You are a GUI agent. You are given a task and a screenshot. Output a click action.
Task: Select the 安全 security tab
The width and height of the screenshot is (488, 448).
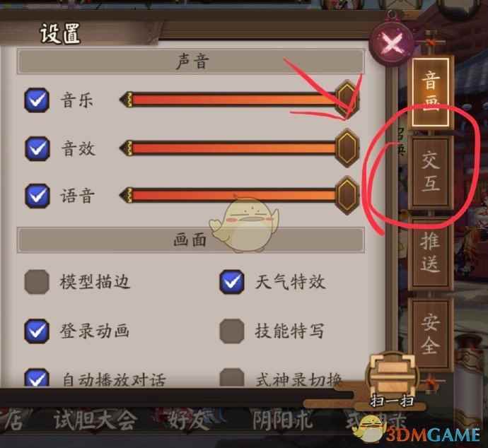pos(431,334)
